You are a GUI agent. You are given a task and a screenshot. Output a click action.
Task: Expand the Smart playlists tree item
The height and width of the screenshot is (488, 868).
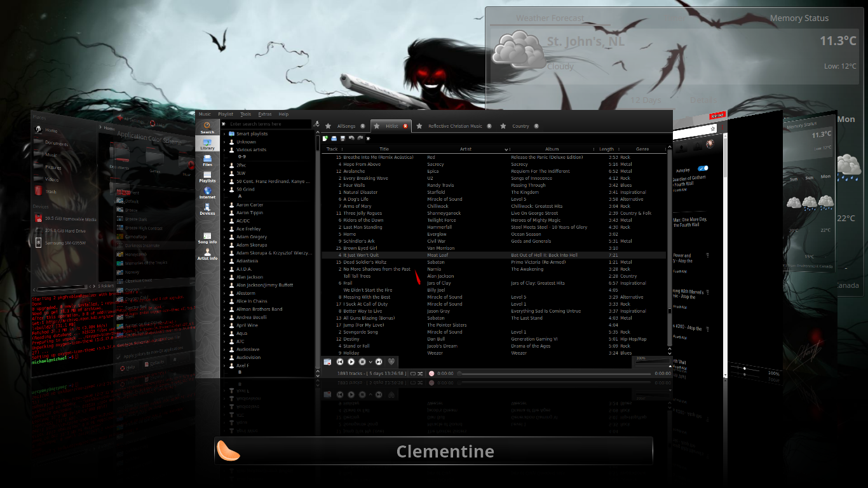[224, 134]
